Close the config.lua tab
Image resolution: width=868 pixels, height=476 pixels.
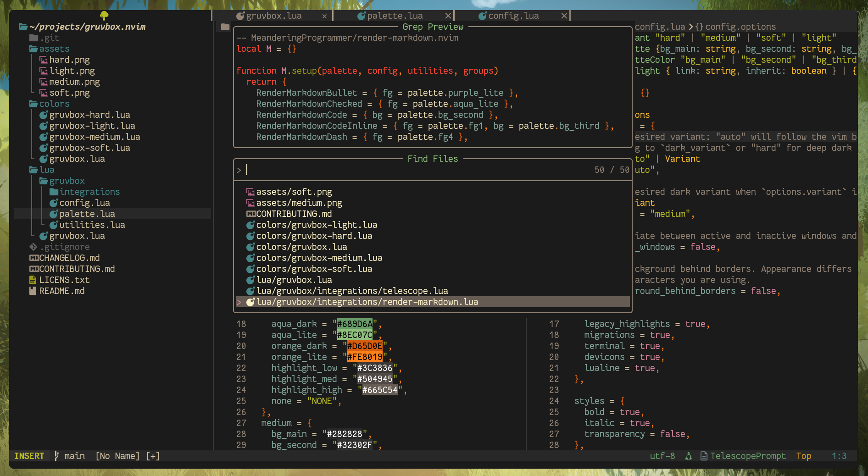point(564,16)
